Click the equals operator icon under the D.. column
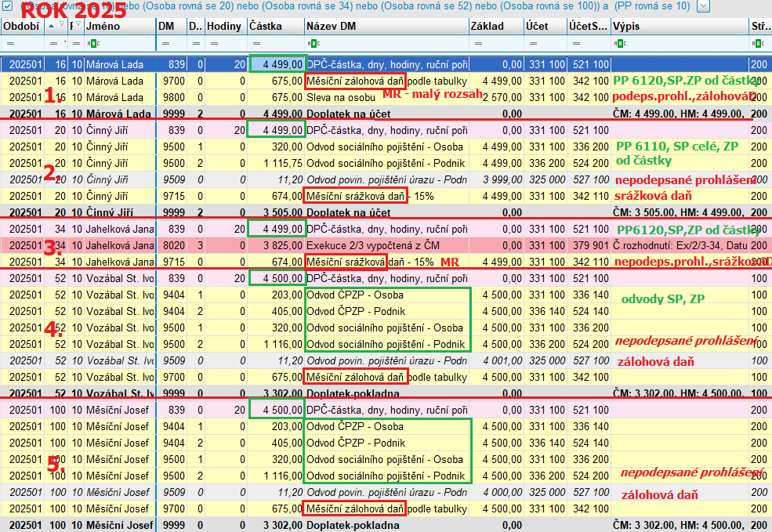The width and height of the screenshot is (772, 532). (196, 44)
